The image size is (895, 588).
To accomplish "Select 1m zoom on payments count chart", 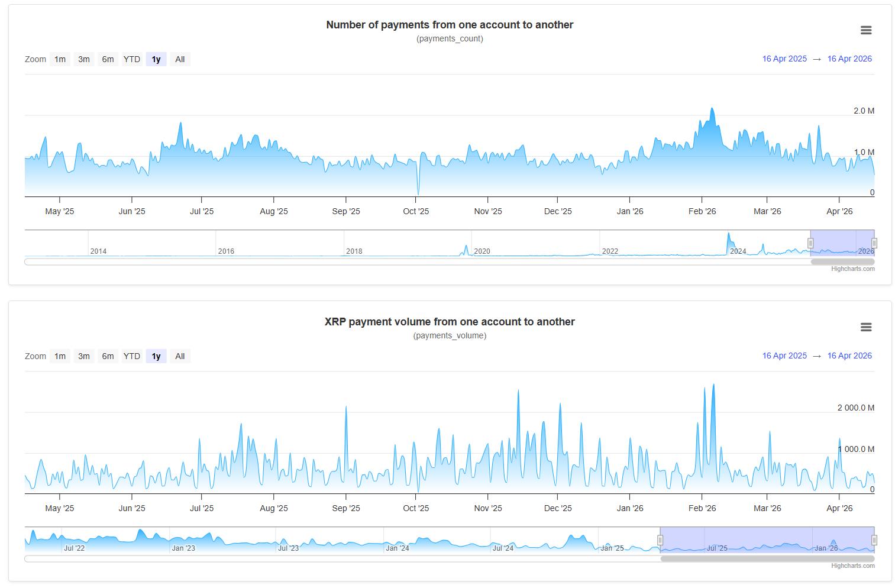I will point(60,59).
